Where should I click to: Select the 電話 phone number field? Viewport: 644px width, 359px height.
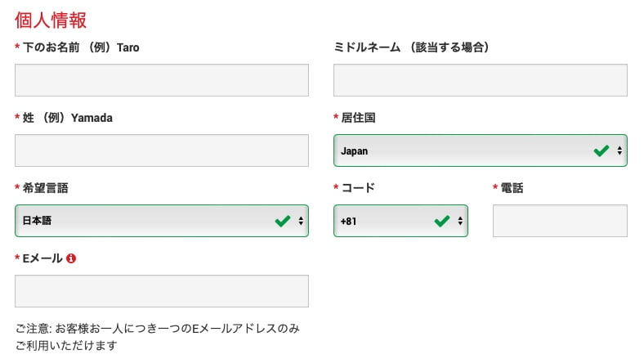tap(560, 221)
